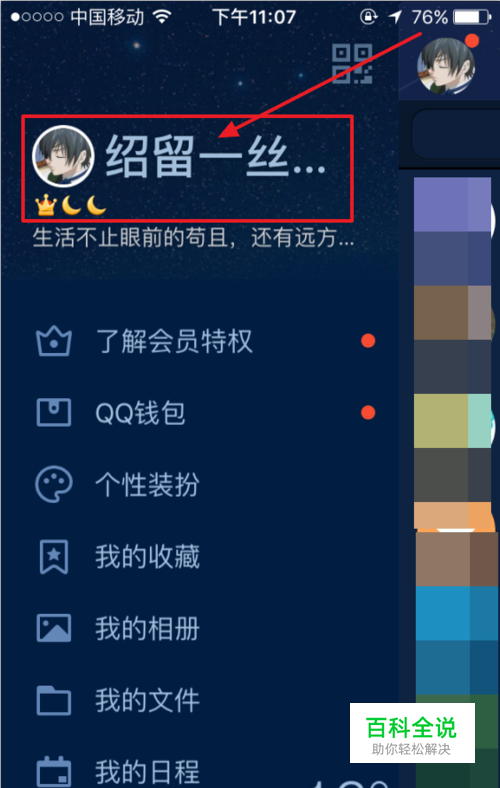Tap the folder icon for 我的文件
Viewport: 500px width, 788px height.
[x=54, y=700]
